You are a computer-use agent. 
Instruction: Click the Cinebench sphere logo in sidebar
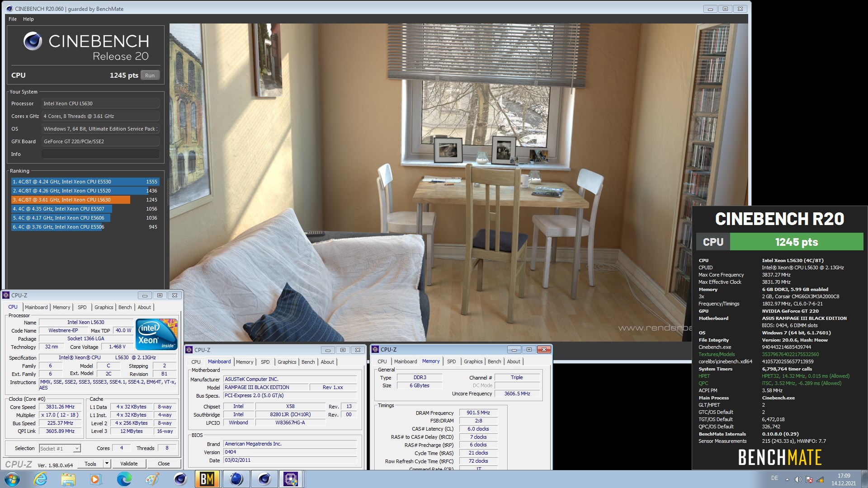[x=33, y=41]
